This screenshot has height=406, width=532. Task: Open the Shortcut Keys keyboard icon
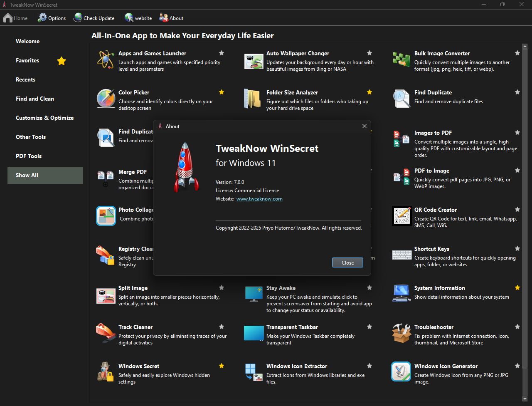coord(401,255)
